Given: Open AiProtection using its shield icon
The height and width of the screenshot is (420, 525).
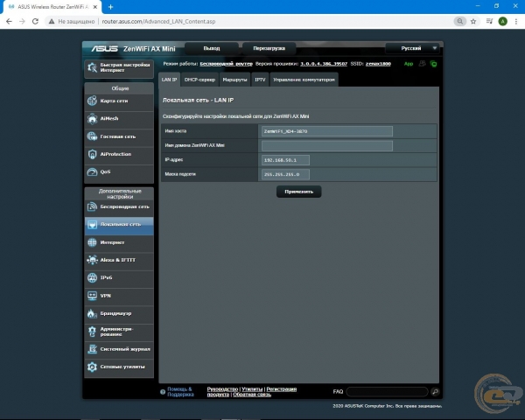Looking at the screenshot, I should point(92,154).
